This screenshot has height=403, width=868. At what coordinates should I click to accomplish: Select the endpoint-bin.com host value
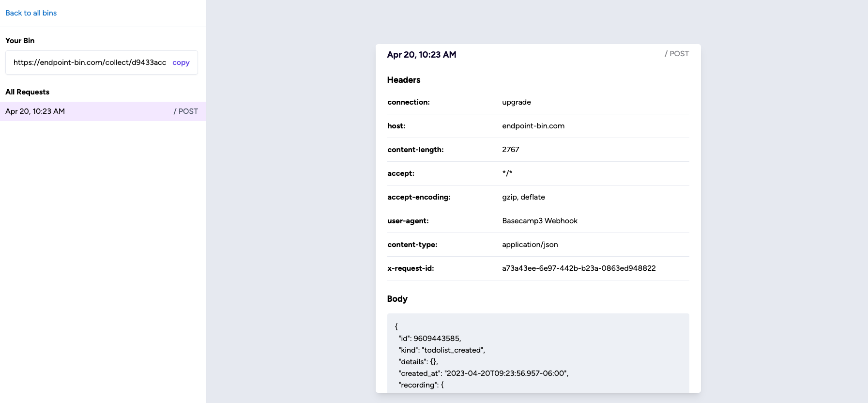[533, 125]
